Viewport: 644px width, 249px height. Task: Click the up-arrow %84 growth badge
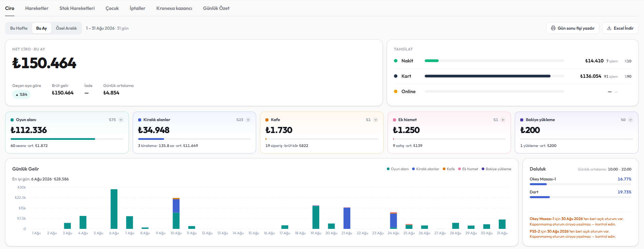pos(21,94)
